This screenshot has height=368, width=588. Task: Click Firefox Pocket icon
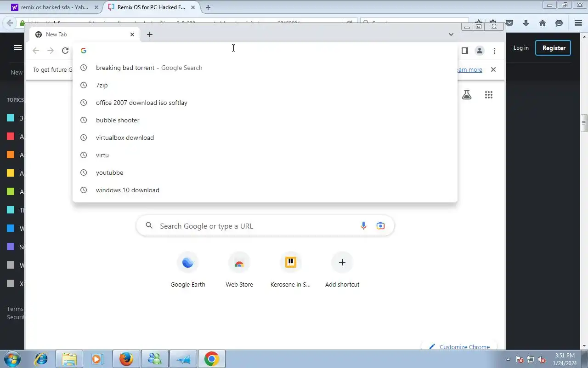tap(509, 23)
